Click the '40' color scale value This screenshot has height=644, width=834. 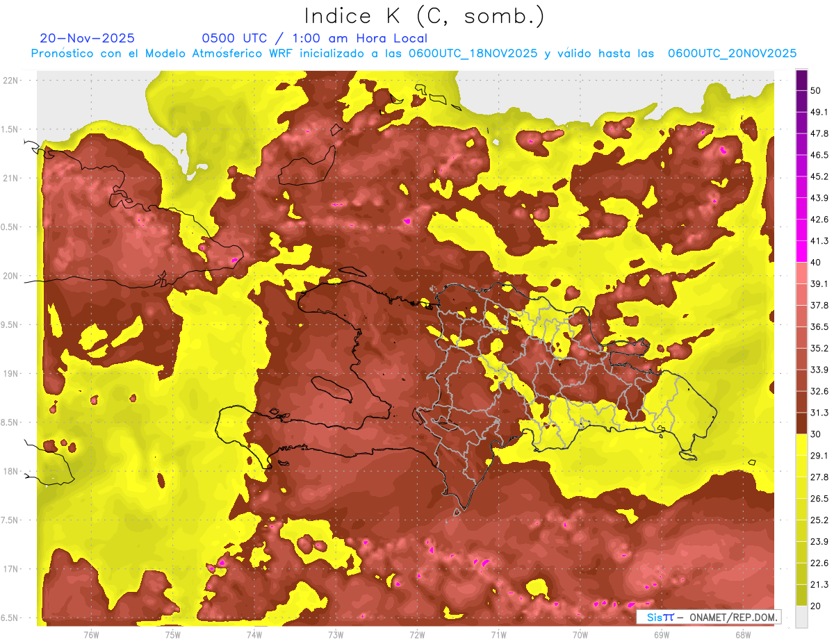click(x=816, y=263)
